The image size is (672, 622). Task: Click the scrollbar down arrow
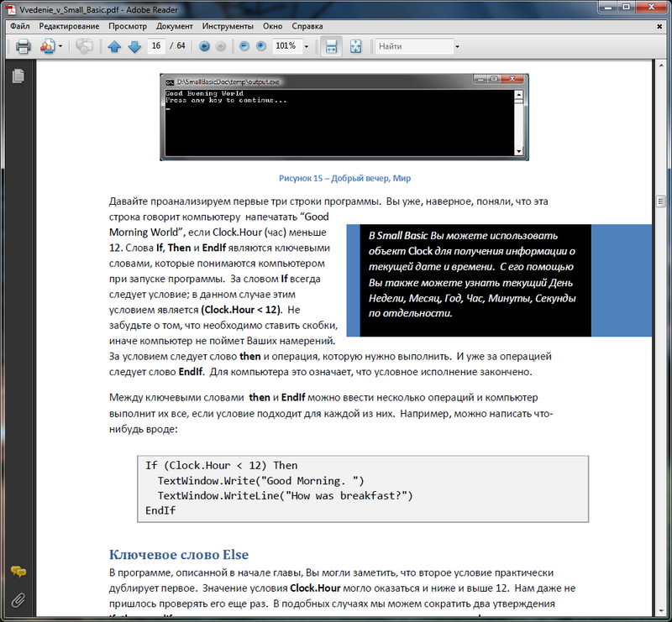660,611
